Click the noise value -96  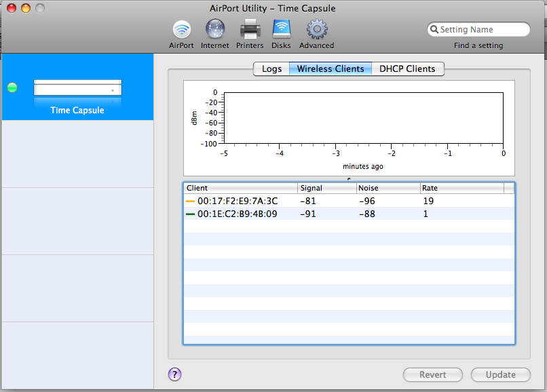pos(367,201)
